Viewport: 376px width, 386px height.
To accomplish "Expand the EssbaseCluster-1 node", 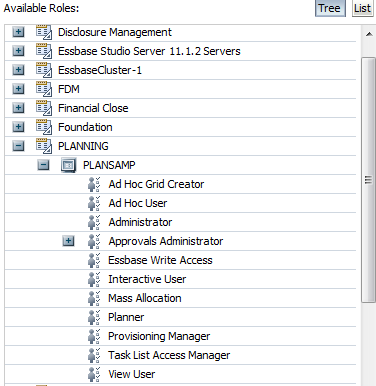I will pyautogui.click(x=18, y=70).
